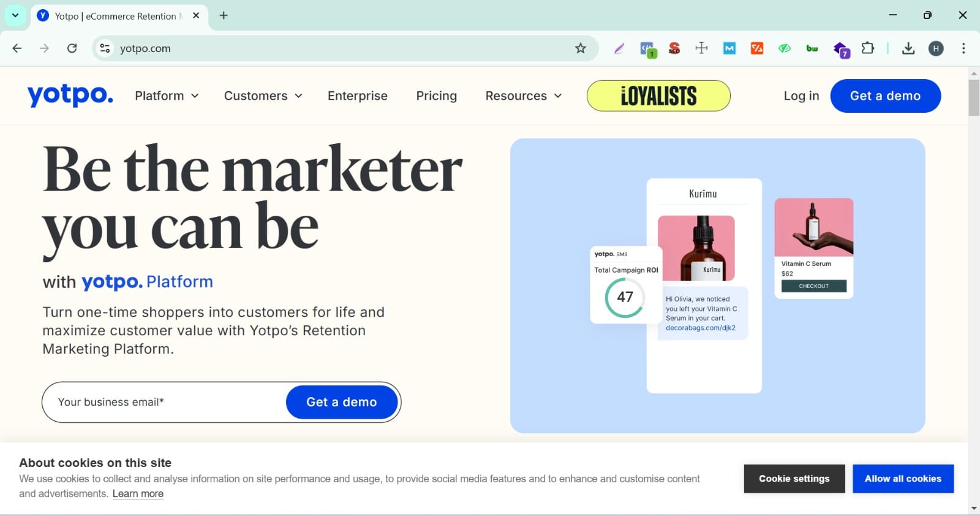Restore down the browser window
The image size is (980, 516).
tap(927, 15)
